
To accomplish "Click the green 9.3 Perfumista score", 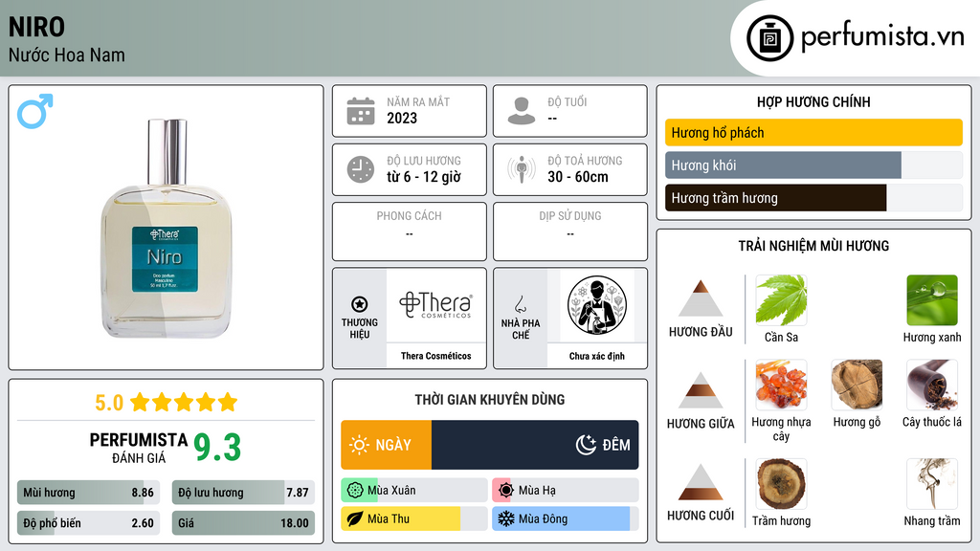I will coord(217,448).
